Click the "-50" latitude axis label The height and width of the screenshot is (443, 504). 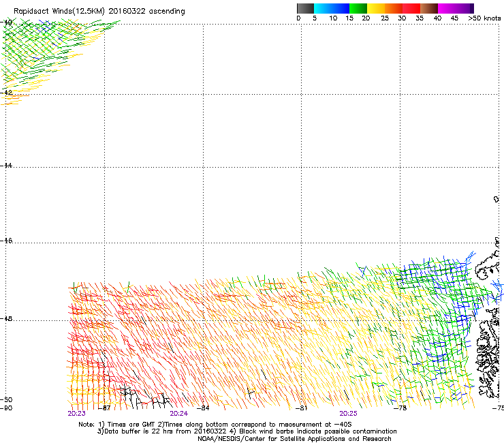click(x=6, y=400)
